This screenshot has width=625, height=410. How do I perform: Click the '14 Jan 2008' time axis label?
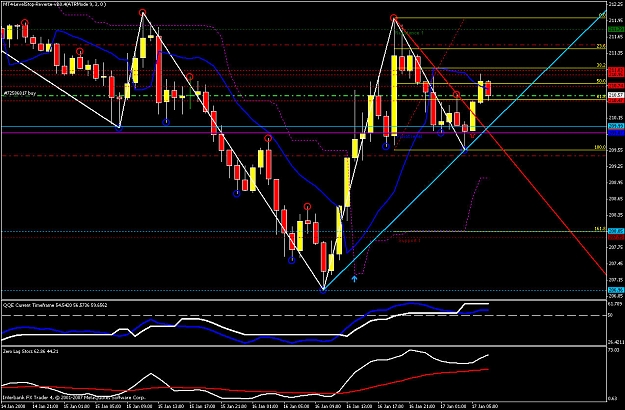[12, 407]
